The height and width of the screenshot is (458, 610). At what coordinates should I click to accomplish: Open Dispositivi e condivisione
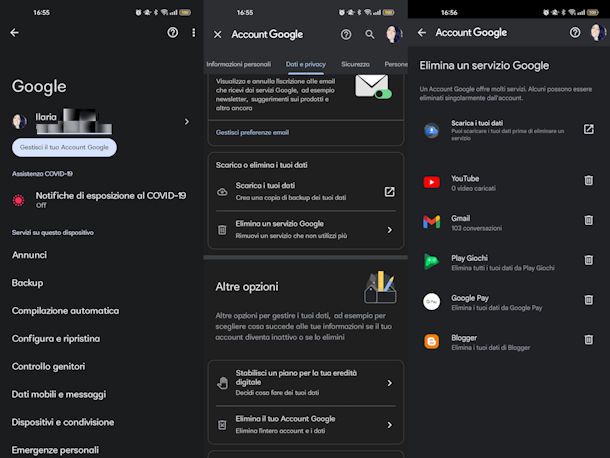(x=63, y=422)
